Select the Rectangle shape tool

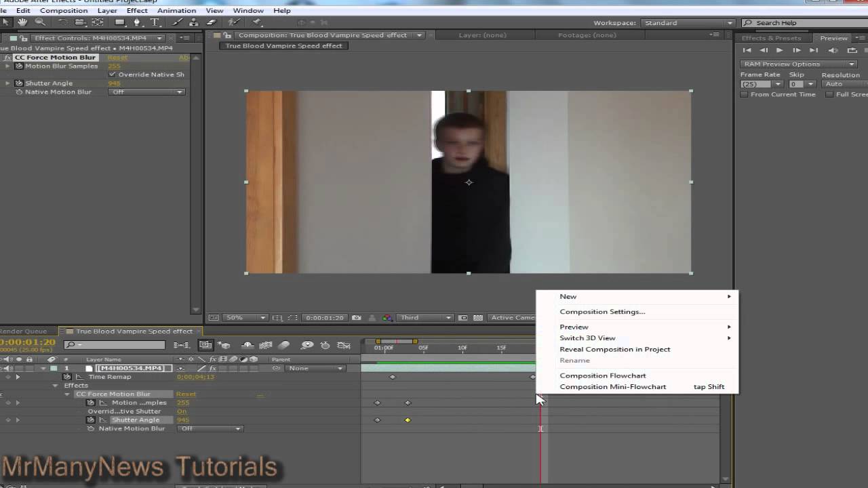point(120,22)
